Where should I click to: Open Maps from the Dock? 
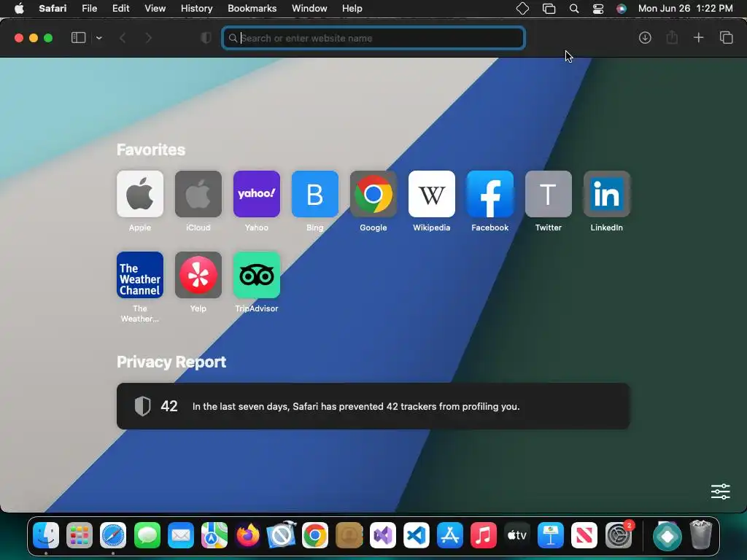214,535
